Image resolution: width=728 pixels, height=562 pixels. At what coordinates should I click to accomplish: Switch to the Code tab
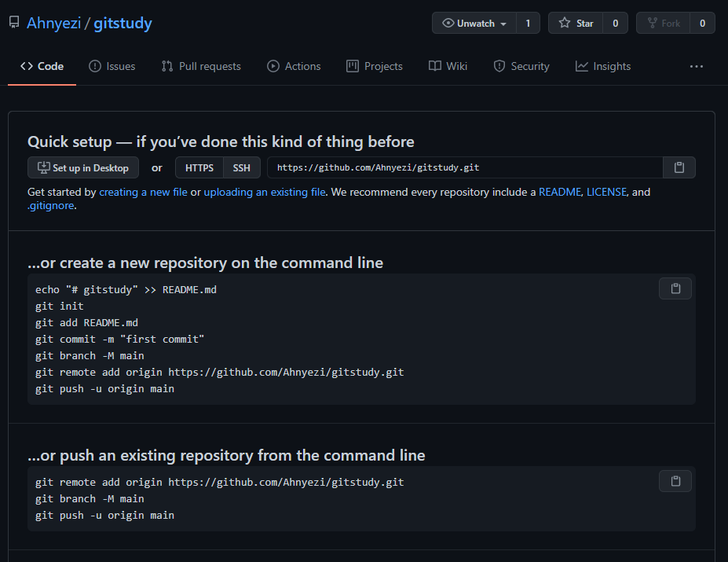click(42, 67)
